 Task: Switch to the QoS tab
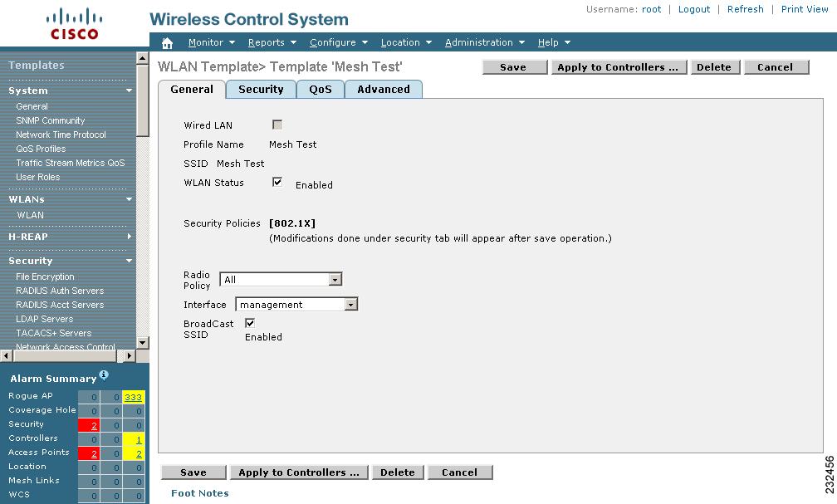click(x=321, y=90)
